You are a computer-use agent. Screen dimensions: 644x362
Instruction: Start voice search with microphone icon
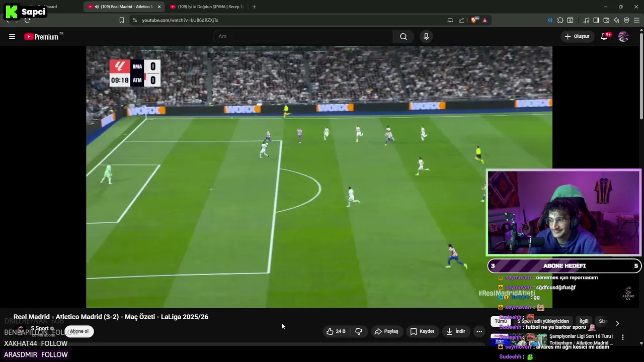[x=426, y=37]
